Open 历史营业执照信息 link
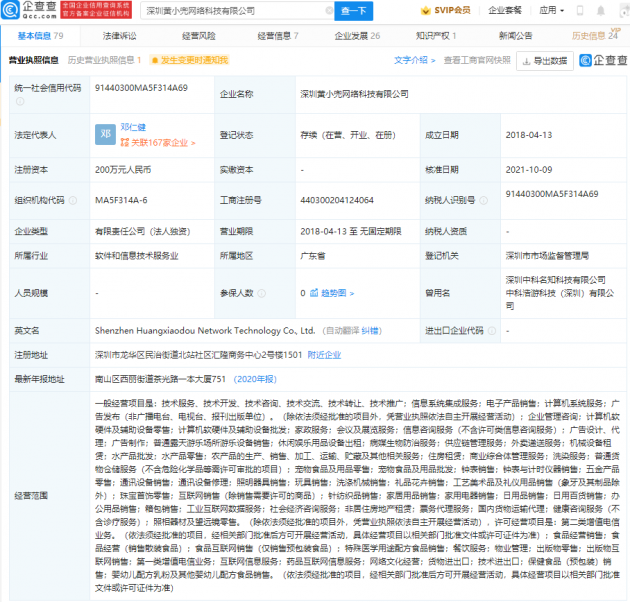This screenshot has height=602, width=630. [x=104, y=60]
